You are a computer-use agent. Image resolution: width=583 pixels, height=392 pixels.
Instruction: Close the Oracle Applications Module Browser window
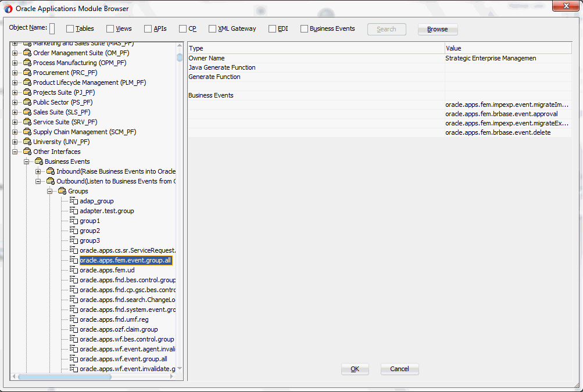click(566, 6)
